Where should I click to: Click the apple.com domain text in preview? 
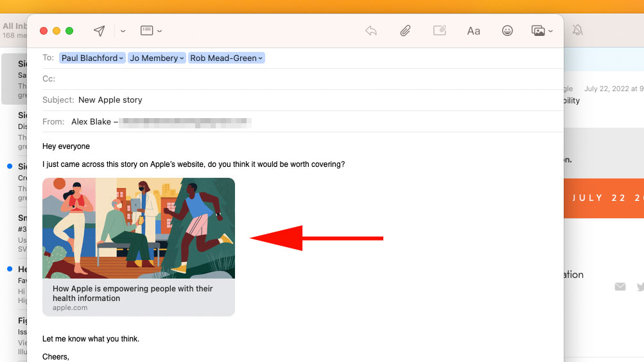coord(70,307)
